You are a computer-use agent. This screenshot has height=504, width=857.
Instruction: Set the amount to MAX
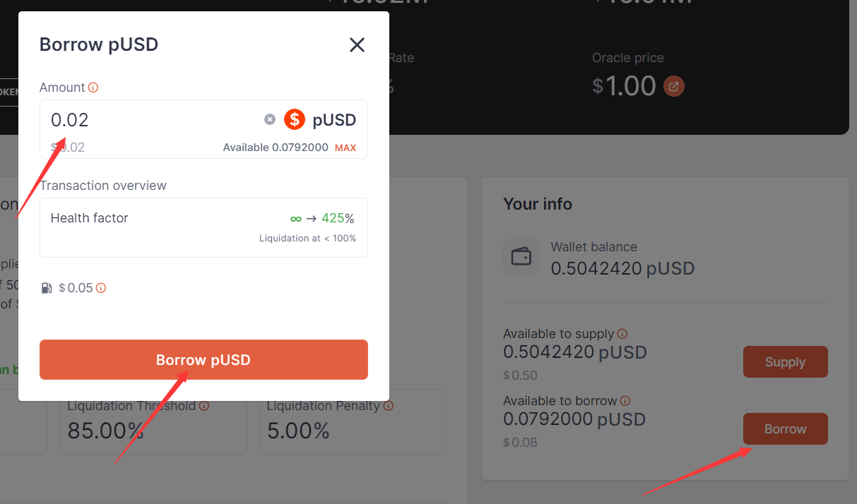345,148
